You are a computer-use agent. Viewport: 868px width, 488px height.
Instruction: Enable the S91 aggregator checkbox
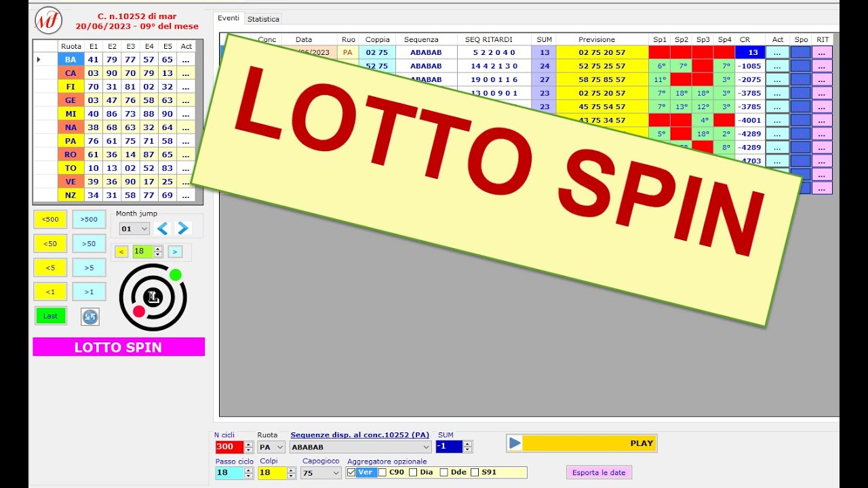[475, 472]
